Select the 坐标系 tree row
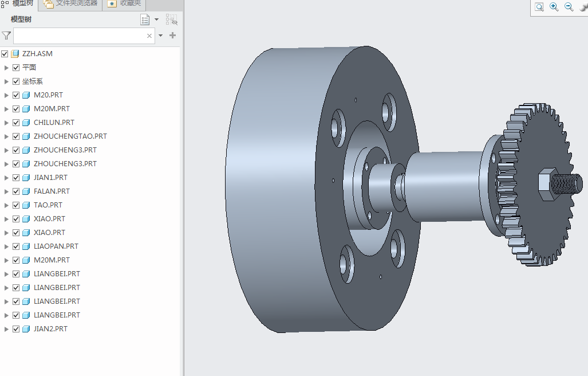Viewport: 588px width, 376px height. coord(32,81)
